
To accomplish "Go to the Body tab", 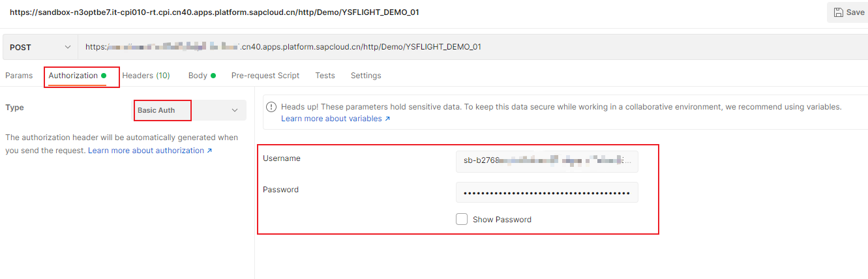I will click(198, 76).
